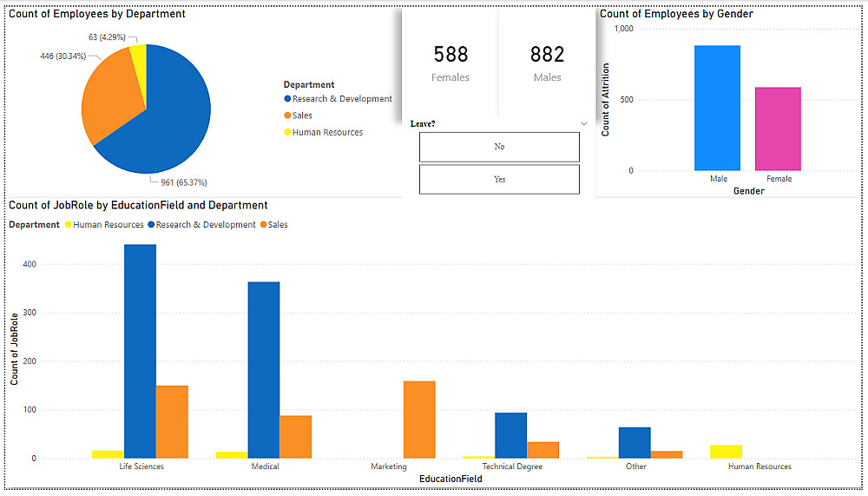Click the 446 (30.34%) pie label
Viewport: 868px width, 496px height.
coord(63,56)
